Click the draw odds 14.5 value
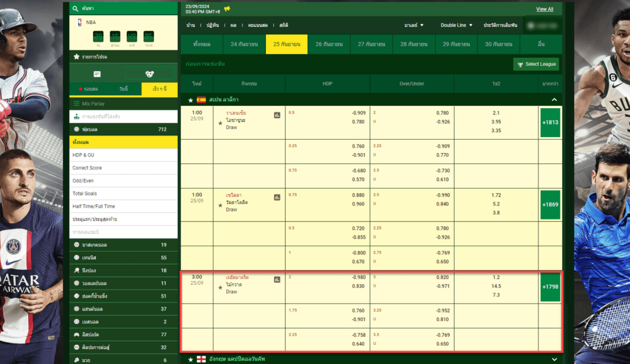This screenshot has width=630, height=364. point(496,287)
